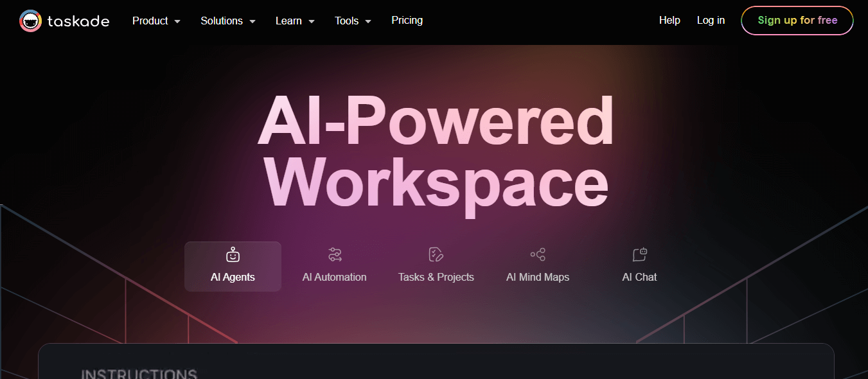
Task: Select the AI Agents tab label
Action: click(233, 278)
